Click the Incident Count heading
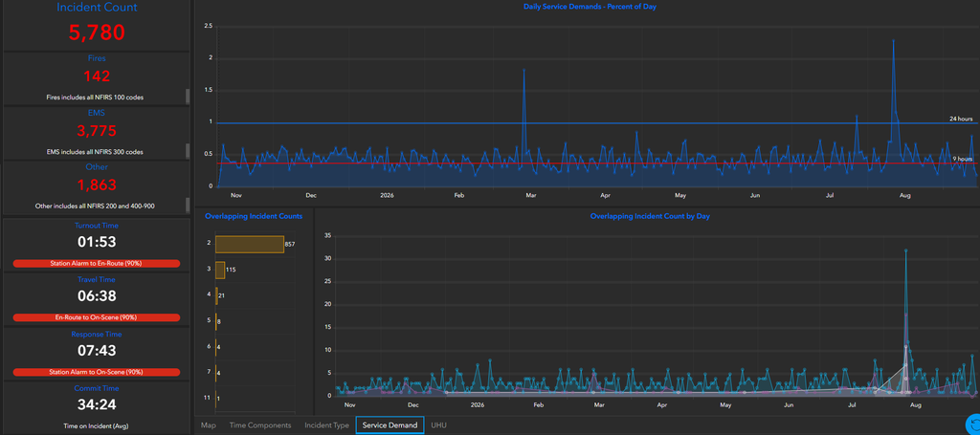Viewport: 980px width, 435px height. 97,8
